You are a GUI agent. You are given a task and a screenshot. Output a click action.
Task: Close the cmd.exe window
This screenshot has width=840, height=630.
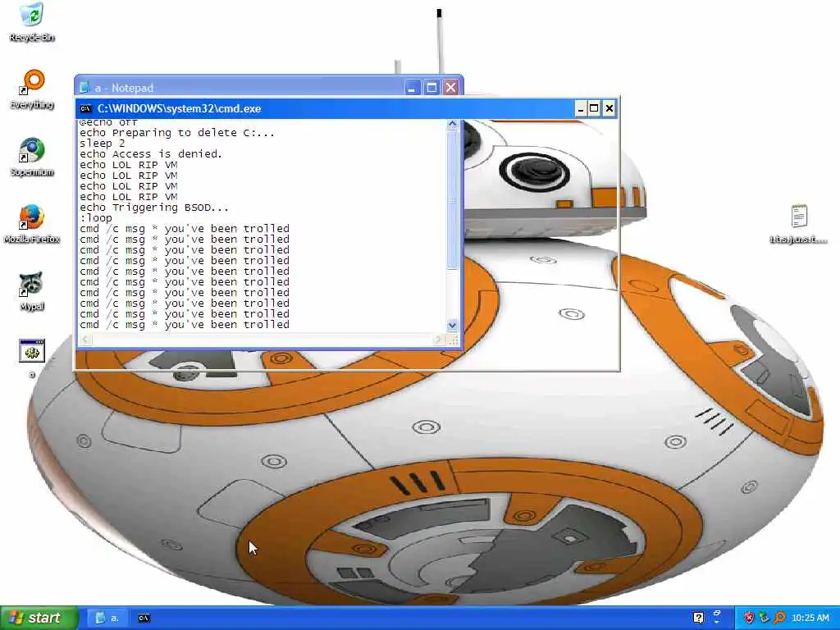point(609,109)
